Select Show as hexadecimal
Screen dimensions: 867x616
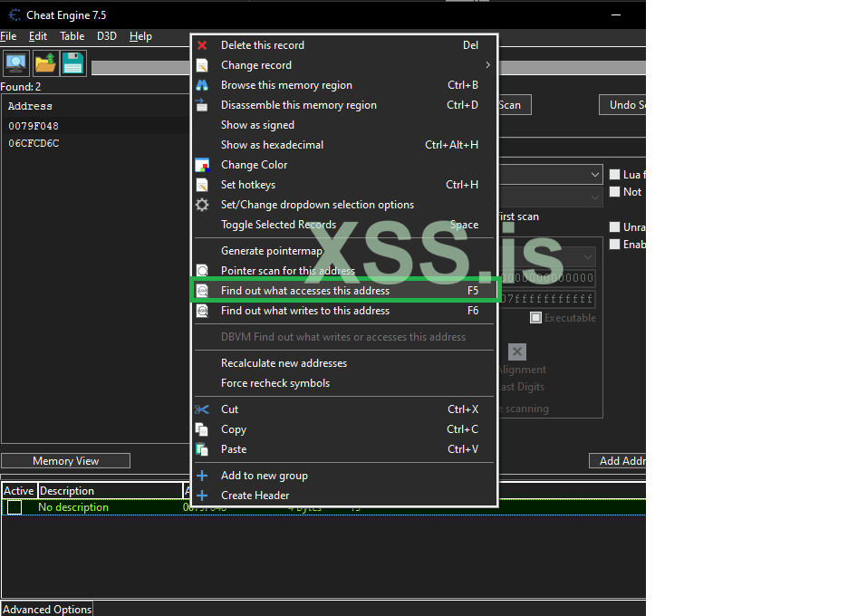(345, 145)
